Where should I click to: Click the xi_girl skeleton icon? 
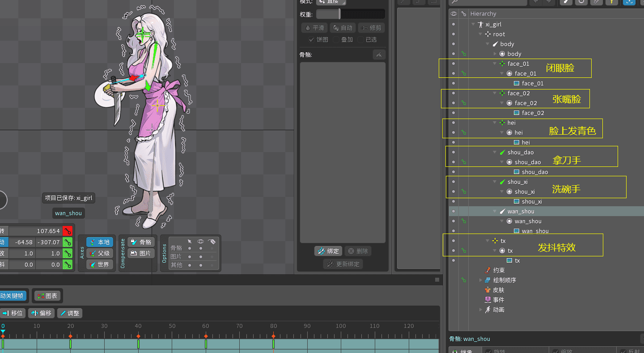tap(480, 24)
